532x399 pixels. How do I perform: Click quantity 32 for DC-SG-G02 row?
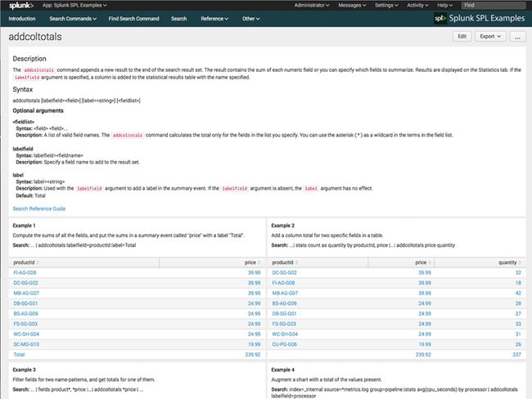[518, 273]
